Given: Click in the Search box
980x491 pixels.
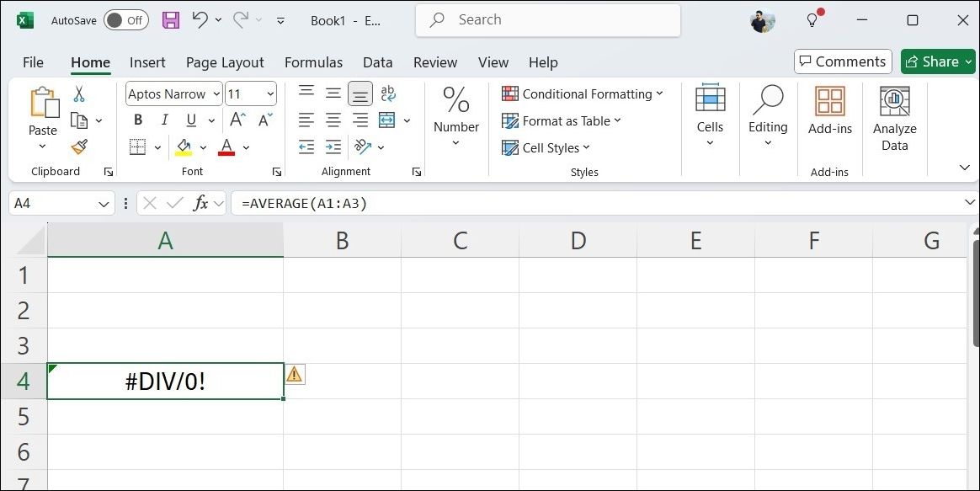Looking at the screenshot, I should [547, 20].
